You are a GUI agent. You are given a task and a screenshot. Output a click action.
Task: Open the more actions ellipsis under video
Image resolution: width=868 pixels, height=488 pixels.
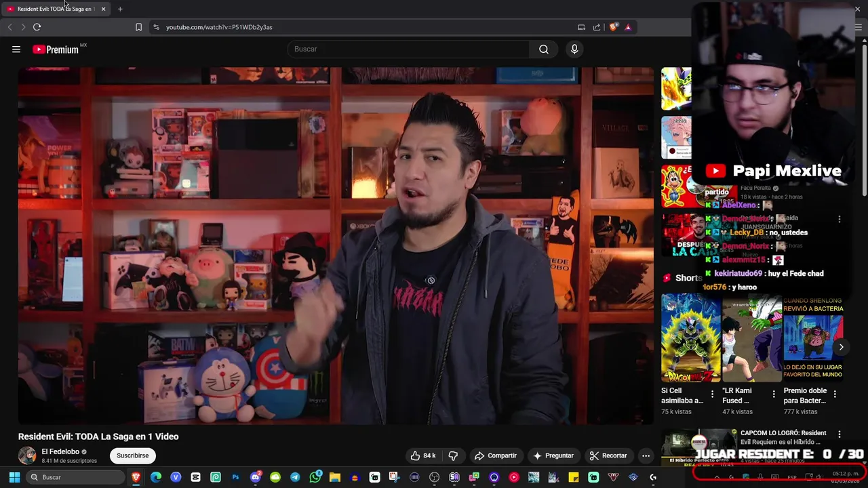pyautogui.click(x=646, y=455)
